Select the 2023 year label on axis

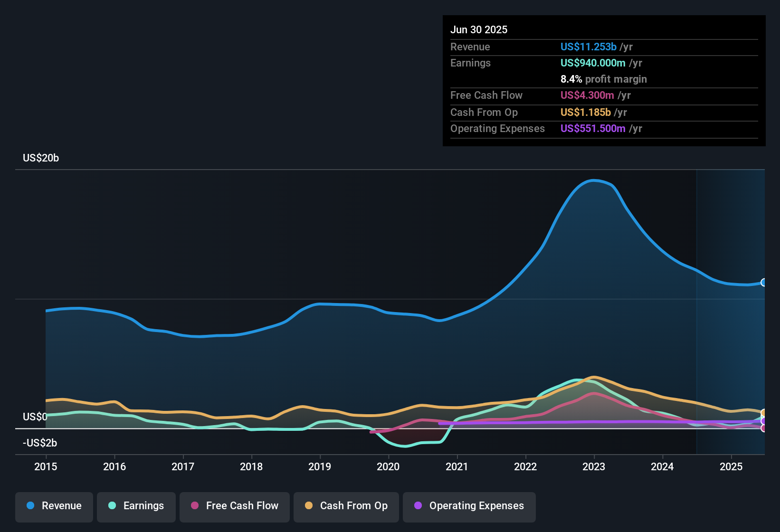pyautogui.click(x=594, y=467)
